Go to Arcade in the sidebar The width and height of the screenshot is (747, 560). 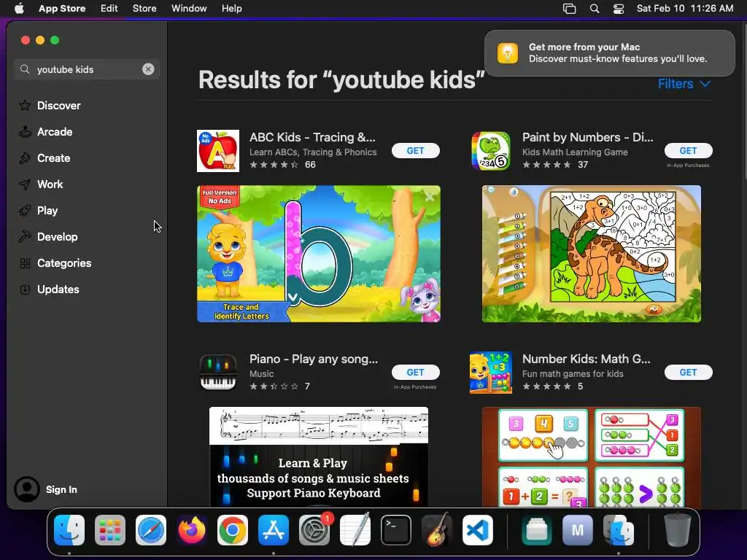coord(46,132)
